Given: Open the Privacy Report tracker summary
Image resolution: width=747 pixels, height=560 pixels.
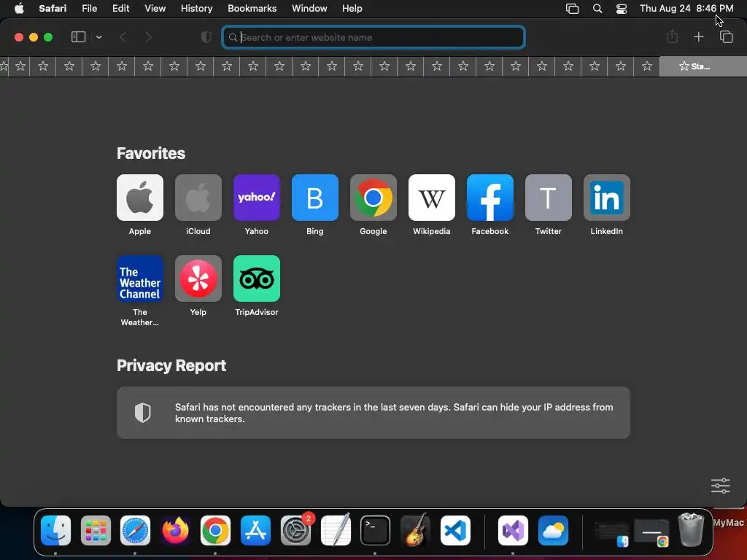Looking at the screenshot, I should tap(373, 413).
